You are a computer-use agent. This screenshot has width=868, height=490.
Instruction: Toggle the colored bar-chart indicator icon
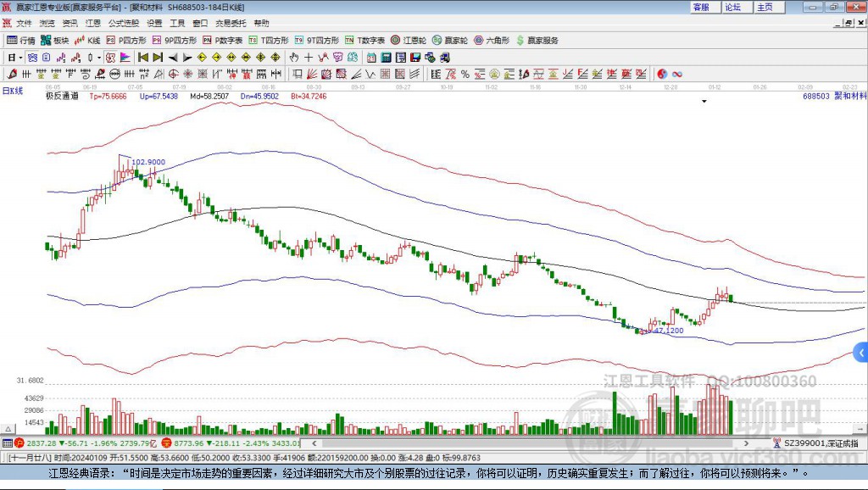click(126, 58)
